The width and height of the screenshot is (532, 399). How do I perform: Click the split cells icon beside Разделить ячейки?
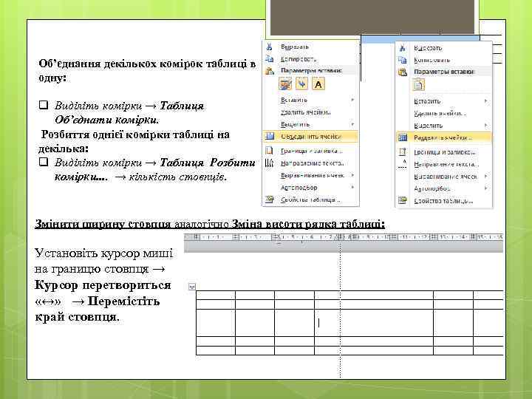(x=403, y=137)
